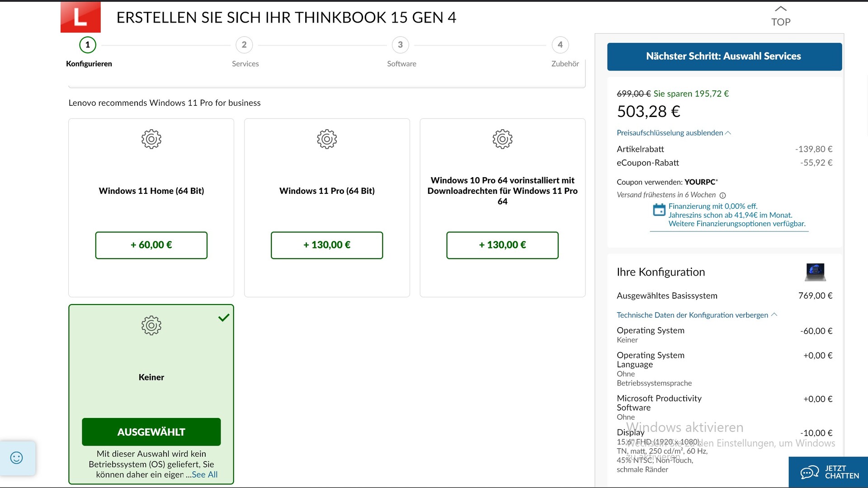Click the shipping info circle icon

(722, 196)
